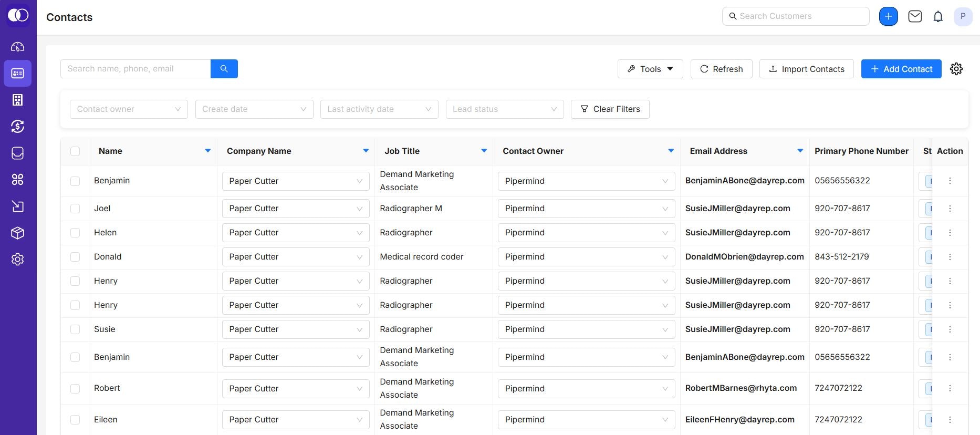Check the box for Robert row
The height and width of the screenshot is (435, 980).
(x=75, y=388)
